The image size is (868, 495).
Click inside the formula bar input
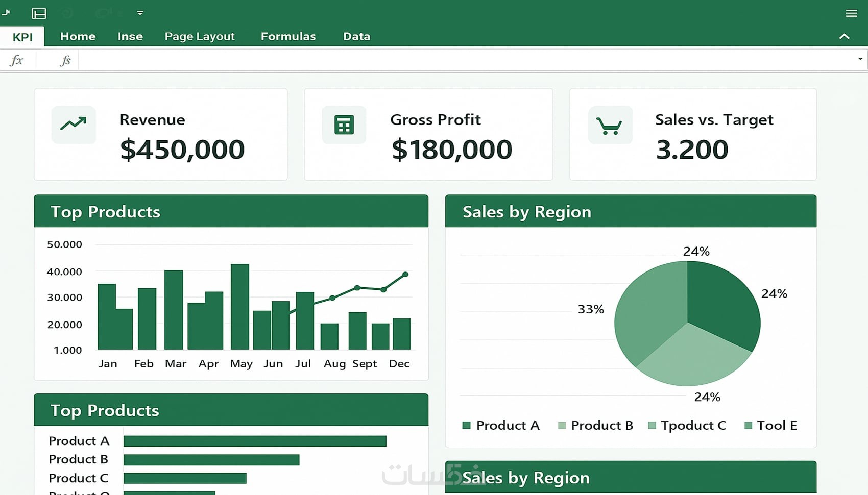[x=467, y=60]
